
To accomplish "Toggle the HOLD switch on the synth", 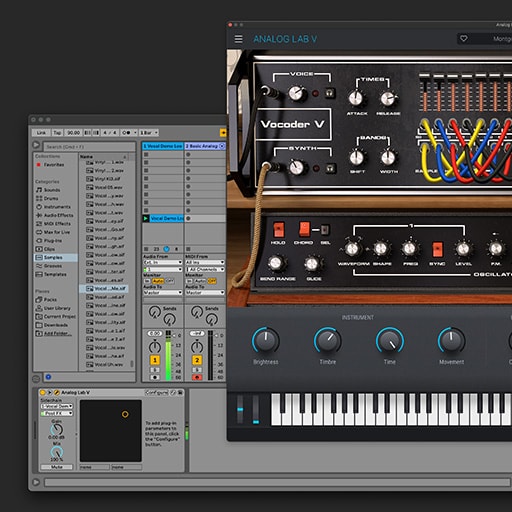I will pos(278,229).
